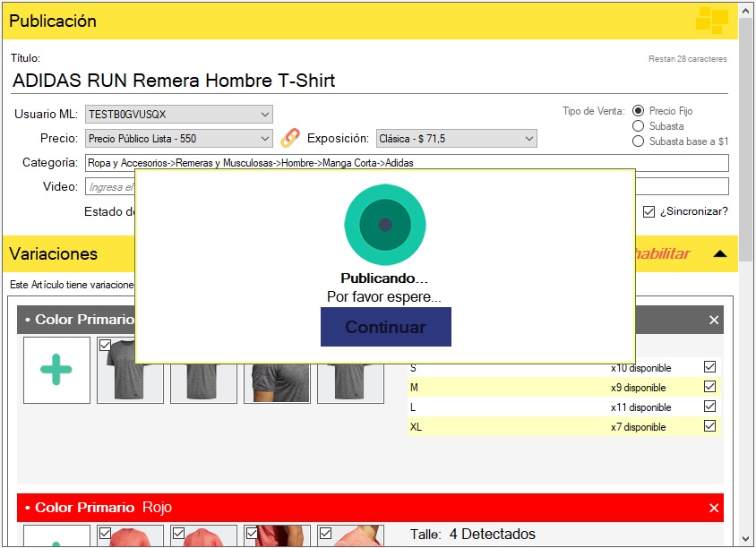Click the scrollbar down arrow
Viewport: 756px width, 548px height.
pos(746,539)
